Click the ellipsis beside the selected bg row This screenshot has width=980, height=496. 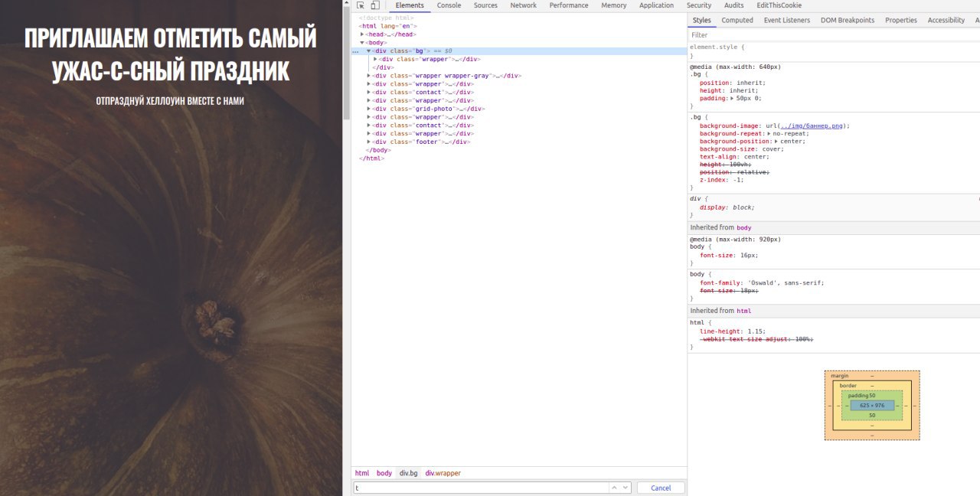354,51
